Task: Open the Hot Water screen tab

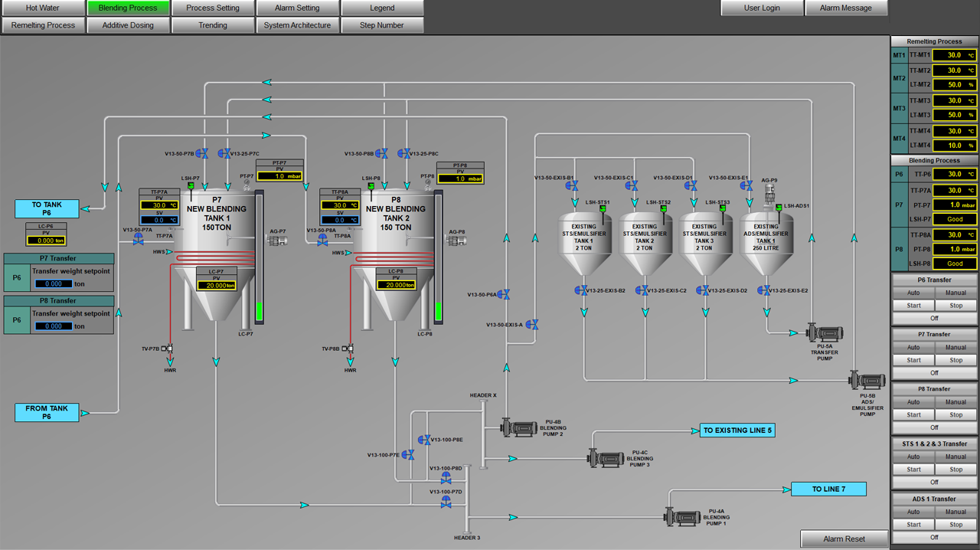Action: coord(42,8)
